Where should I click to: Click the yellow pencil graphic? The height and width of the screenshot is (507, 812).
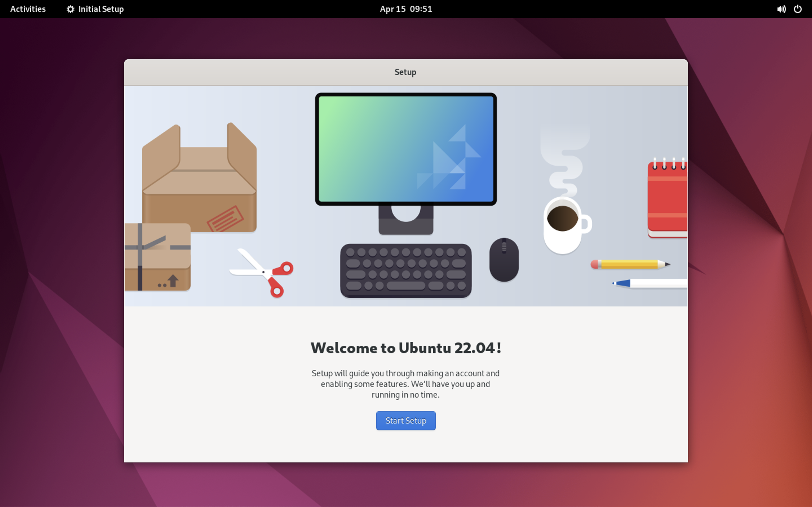point(629,264)
